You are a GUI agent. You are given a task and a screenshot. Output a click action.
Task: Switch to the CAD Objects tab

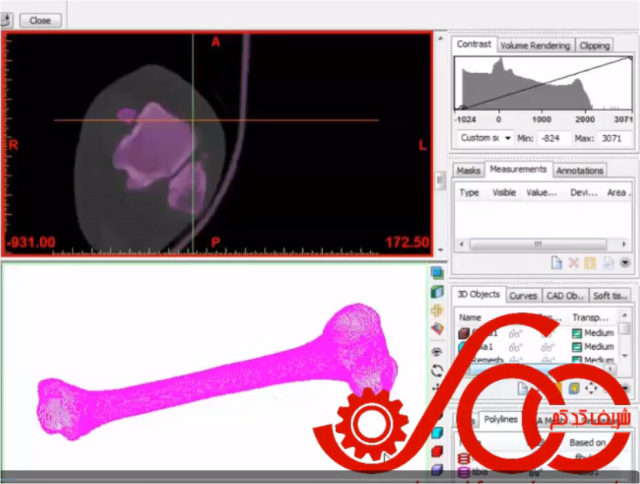coord(565,296)
